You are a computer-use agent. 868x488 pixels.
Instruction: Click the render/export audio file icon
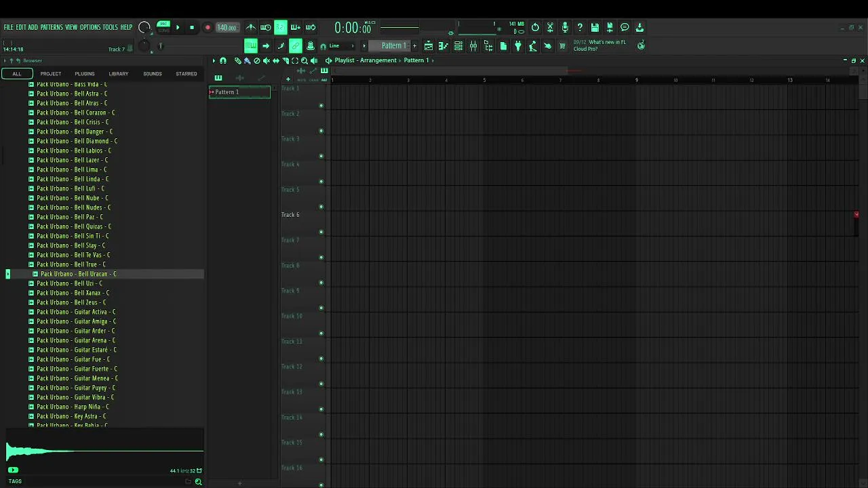point(610,27)
